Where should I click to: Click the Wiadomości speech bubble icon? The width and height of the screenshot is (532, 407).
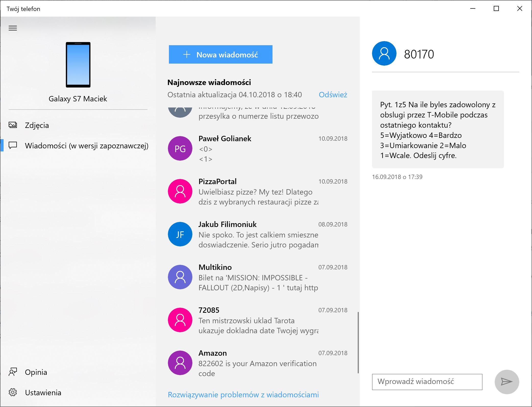click(x=13, y=145)
